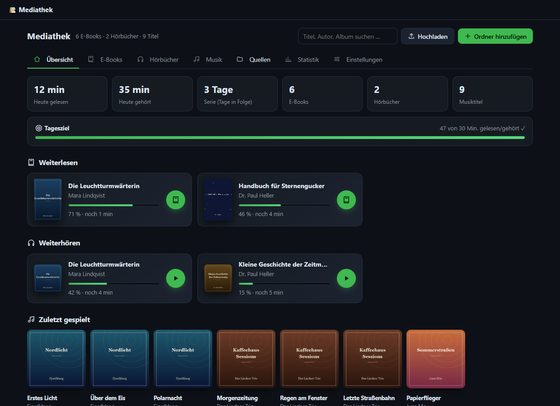
Task: Go to the Statistik tab
Action: pyautogui.click(x=302, y=60)
